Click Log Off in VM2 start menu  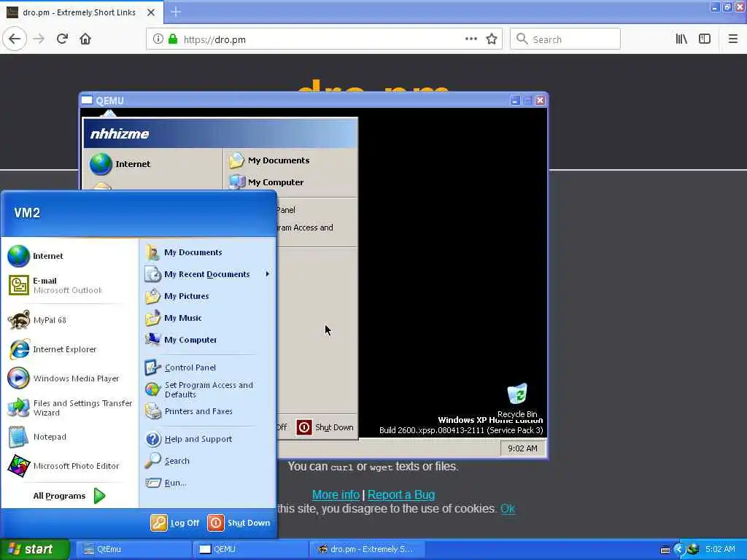coord(175,523)
